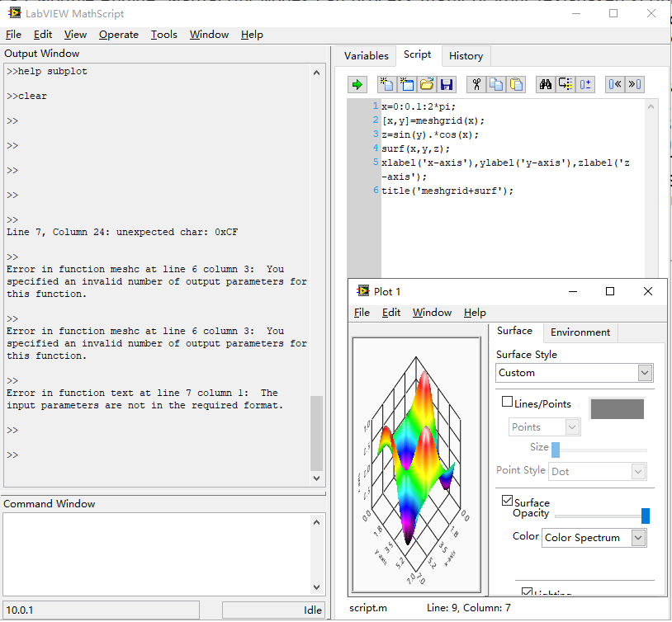Click Output Window scrollbar up arrow

click(317, 73)
